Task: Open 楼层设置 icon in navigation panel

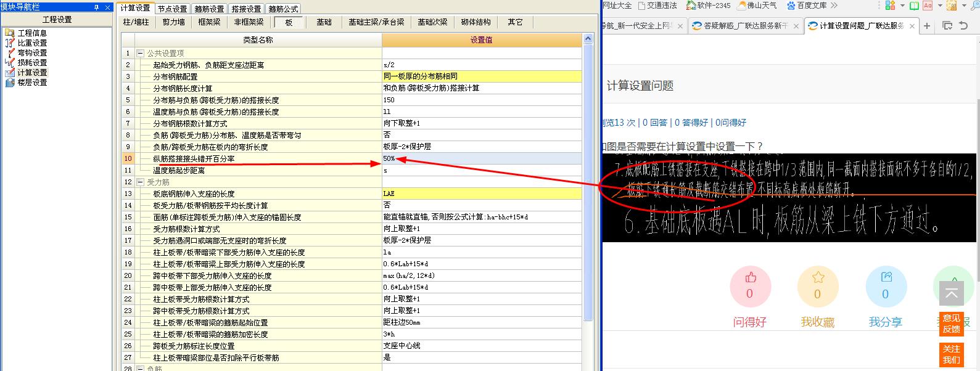Action: 9,82
